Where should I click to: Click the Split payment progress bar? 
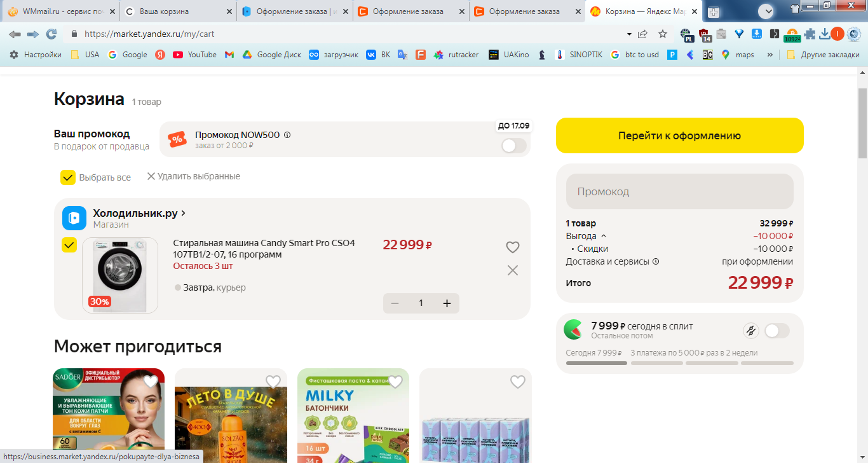click(679, 363)
